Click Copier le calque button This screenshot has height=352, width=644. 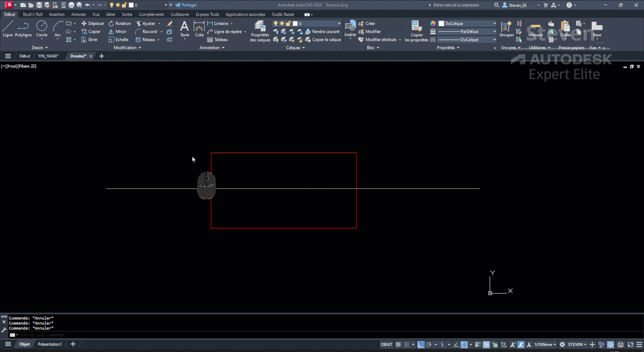[x=323, y=40]
